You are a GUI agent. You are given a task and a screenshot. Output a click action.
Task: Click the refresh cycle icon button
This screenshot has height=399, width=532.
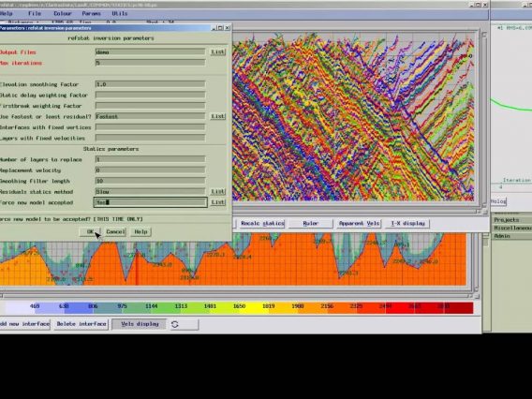(185, 324)
